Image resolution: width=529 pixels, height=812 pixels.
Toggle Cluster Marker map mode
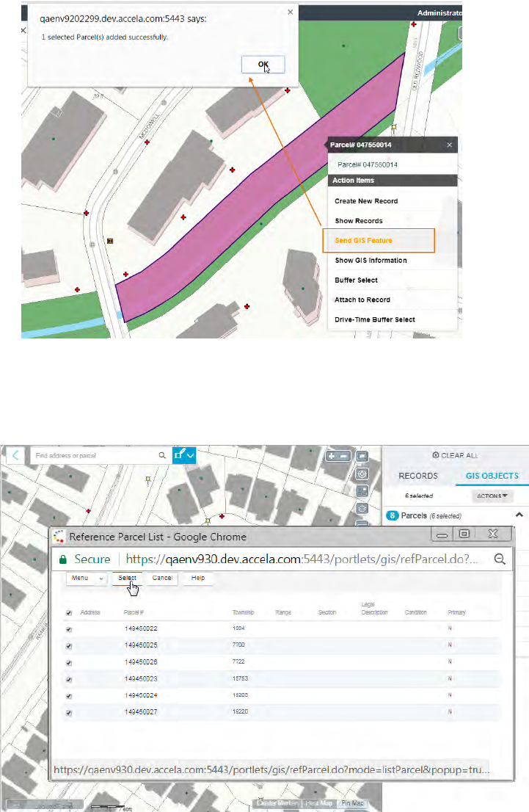277,802
